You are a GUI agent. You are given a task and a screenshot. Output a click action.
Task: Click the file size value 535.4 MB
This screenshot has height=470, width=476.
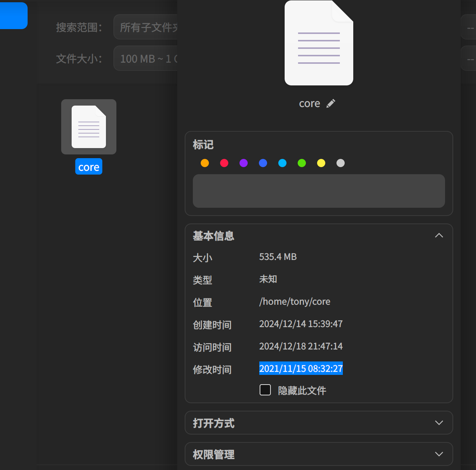pos(278,257)
